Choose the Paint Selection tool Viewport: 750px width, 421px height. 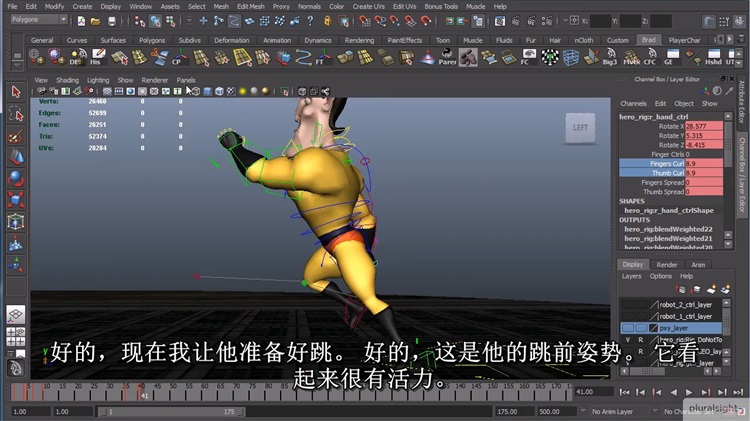coord(16,136)
